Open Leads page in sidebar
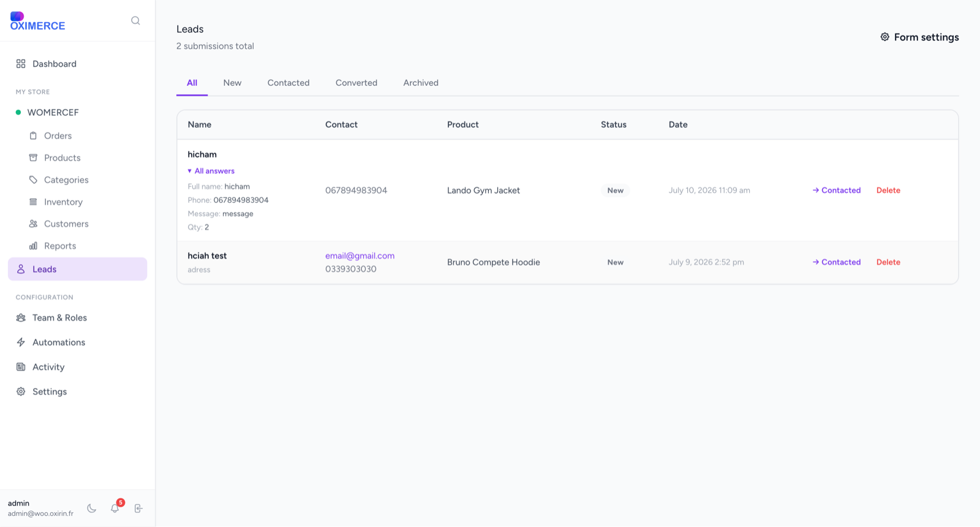The width and height of the screenshot is (980, 527). tap(77, 269)
